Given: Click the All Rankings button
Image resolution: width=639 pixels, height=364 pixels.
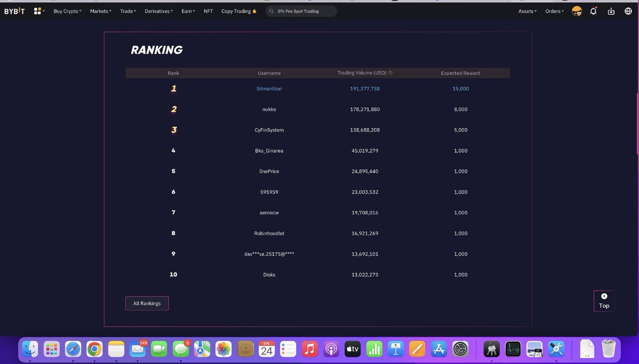Looking at the screenshot, I should (147, 303).
